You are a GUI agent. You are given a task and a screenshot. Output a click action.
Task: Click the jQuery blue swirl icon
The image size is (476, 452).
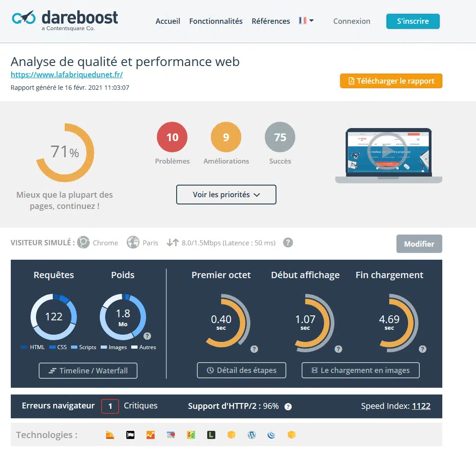(x=271, y=435)
